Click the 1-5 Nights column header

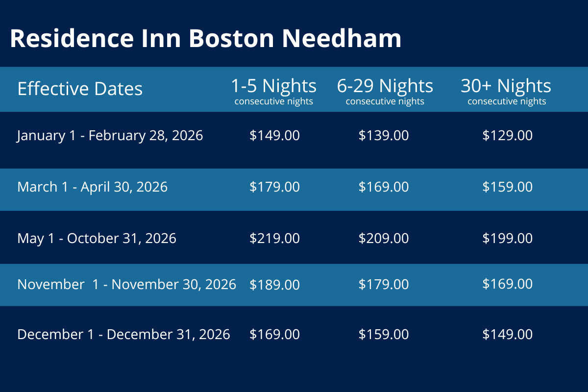(273, 86)
